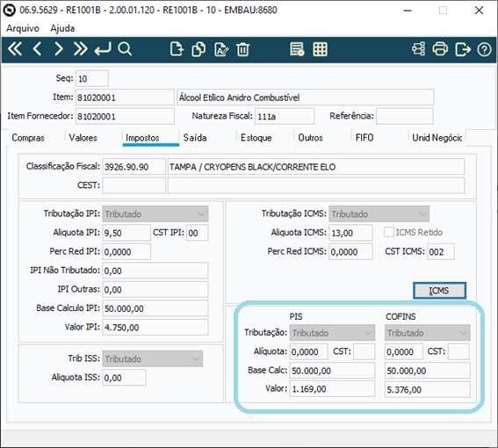
Task: Toggle the ICMS Retido checkbox
Action: click(389, 232)
